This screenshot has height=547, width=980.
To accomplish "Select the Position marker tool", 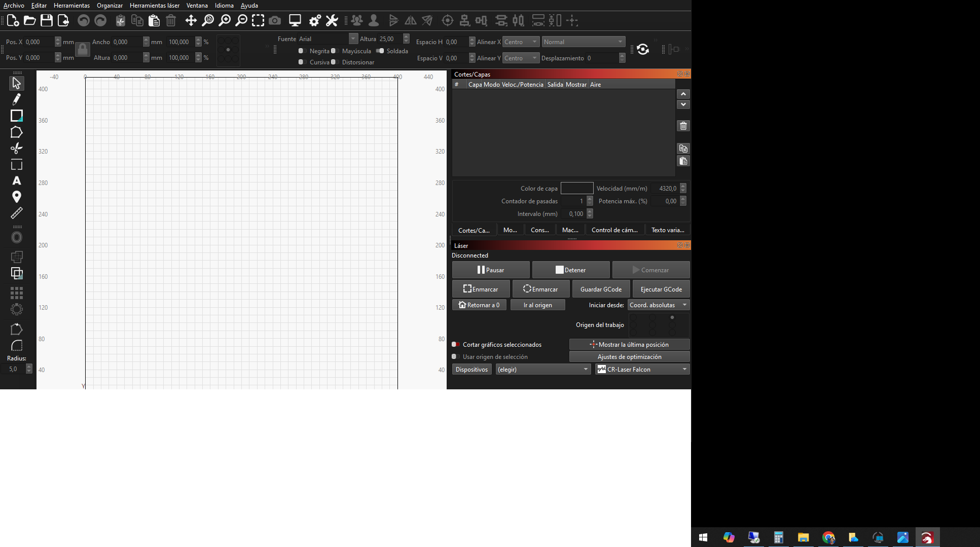I will click(x=16, y=197).
